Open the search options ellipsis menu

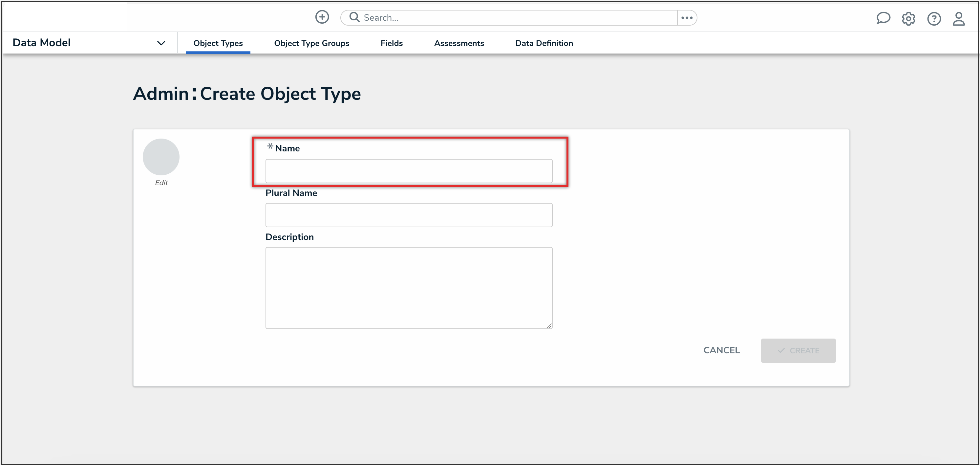click(687, 17)
